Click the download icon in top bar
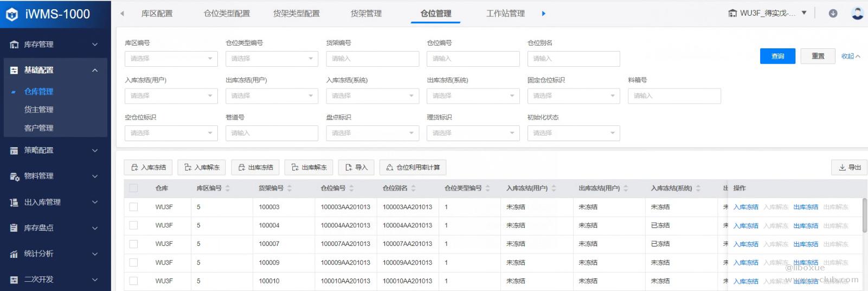The width and height of the screenshot is (868, 291). (x=833, y=14)
